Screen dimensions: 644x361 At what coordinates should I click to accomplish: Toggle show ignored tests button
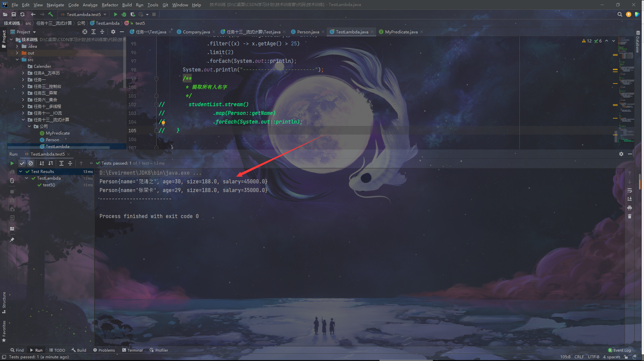click(x=31, y=163)
